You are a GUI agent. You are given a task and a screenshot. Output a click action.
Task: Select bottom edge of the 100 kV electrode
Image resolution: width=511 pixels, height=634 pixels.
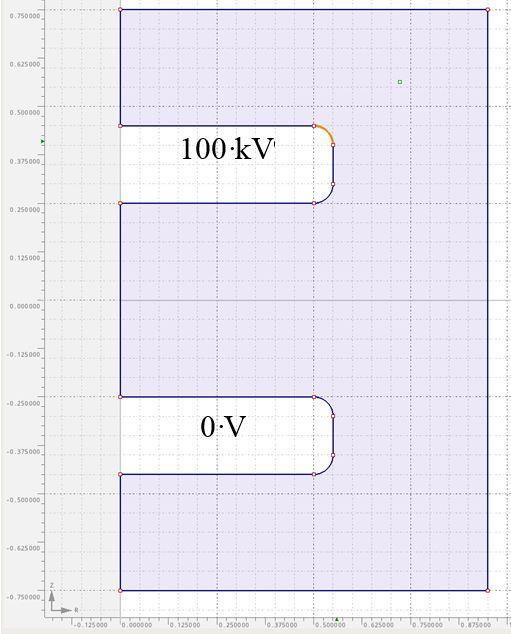[x=217, y=203]
